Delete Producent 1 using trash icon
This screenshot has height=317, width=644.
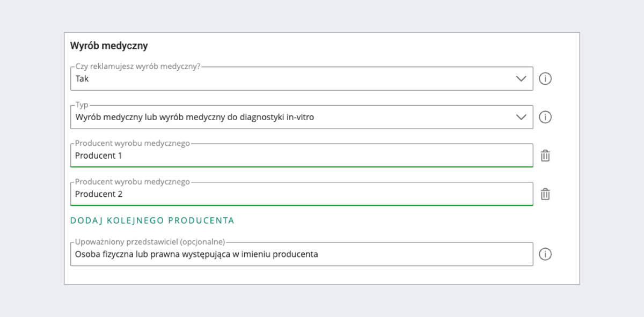click(545, 156)
